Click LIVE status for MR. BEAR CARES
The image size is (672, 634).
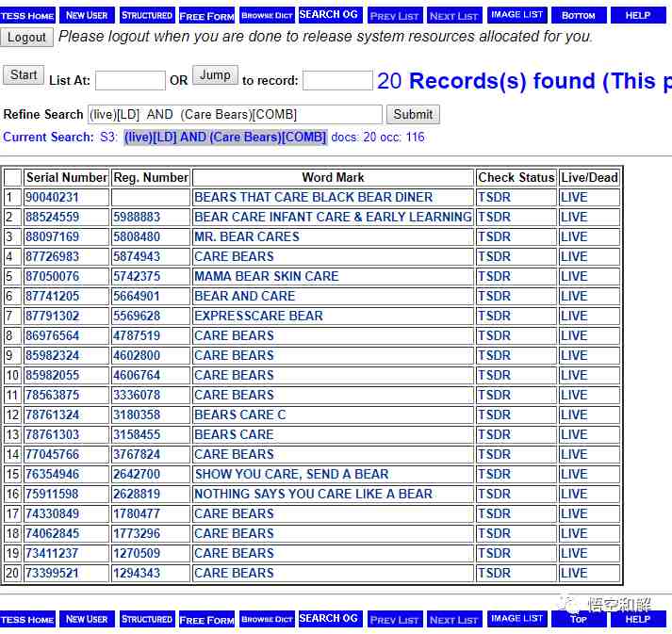pos(574,236)
